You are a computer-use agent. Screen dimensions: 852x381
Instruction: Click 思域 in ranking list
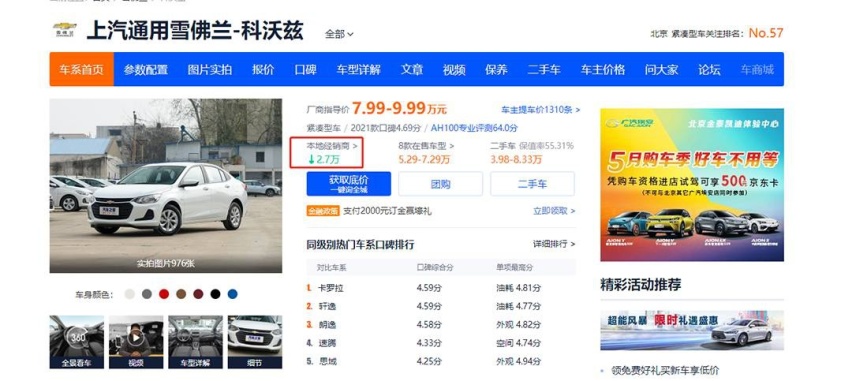pos(328,361)
